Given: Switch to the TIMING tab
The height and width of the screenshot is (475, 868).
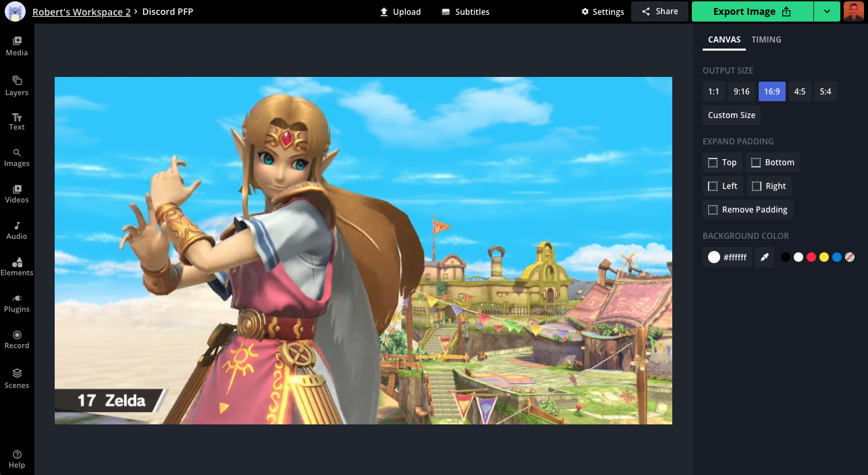Looking at the screenshot, I should coord(766,40).
